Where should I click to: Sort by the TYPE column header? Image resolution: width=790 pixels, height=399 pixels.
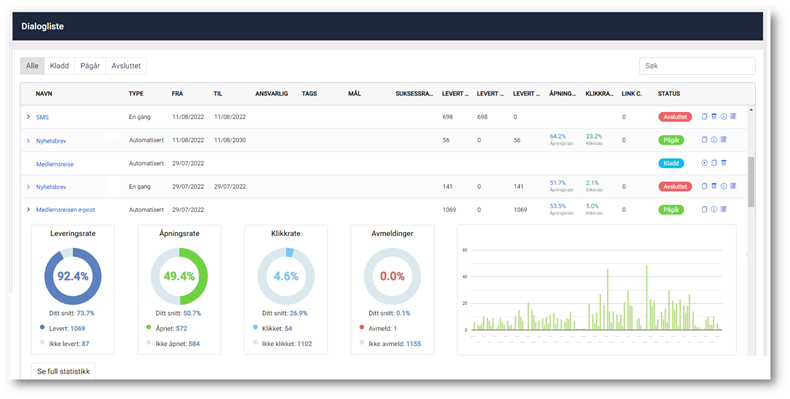pyautogui.click(x=136, y=94)
